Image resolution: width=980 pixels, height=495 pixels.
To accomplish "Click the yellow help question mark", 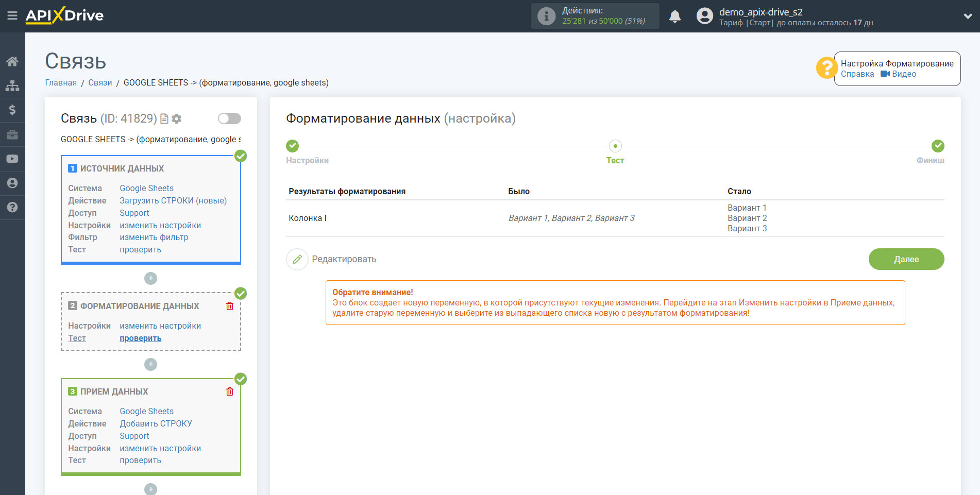I will click(826, 67).
